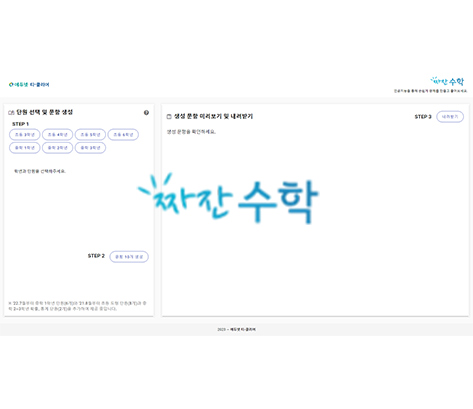Image resolution: width=473 pixels, height=409 pixels.
Task: Click the Edunet T-Clear logo
Action: click(x=29, y=85)
